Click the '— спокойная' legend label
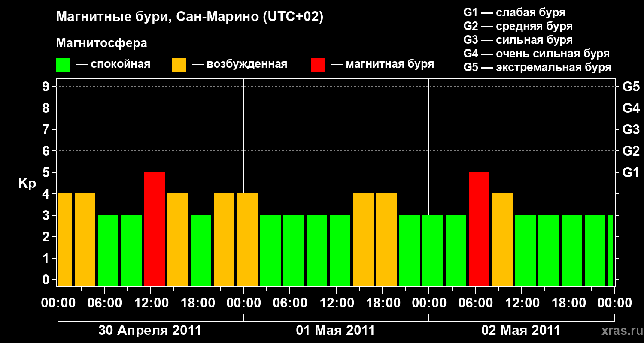Viewport: 644px width, 343px height. 113,64
